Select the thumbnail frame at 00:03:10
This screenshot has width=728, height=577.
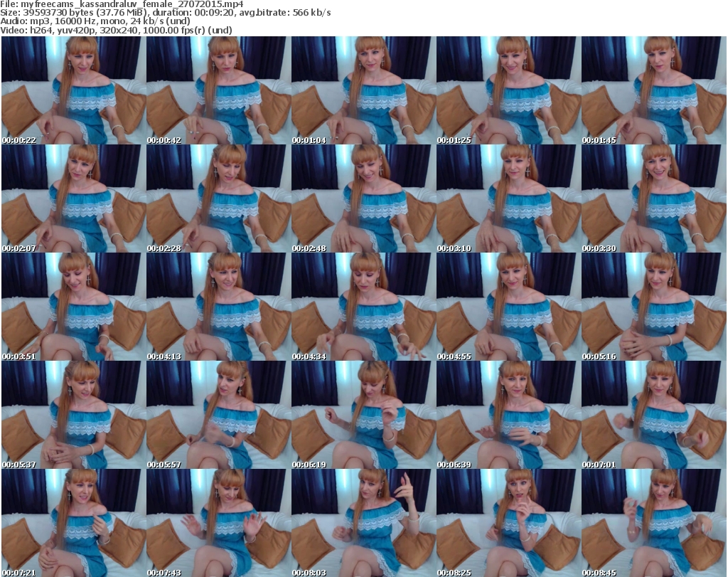click(x=508, y=198)
